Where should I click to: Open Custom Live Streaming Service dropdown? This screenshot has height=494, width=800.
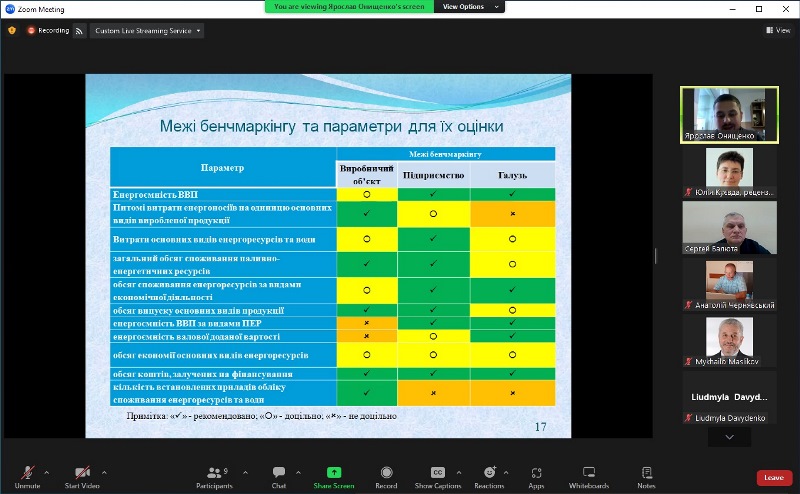coord(147,31)
